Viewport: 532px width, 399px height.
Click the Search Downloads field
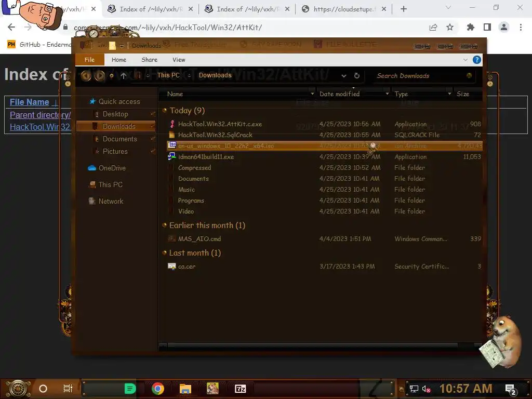pos(422,76)
